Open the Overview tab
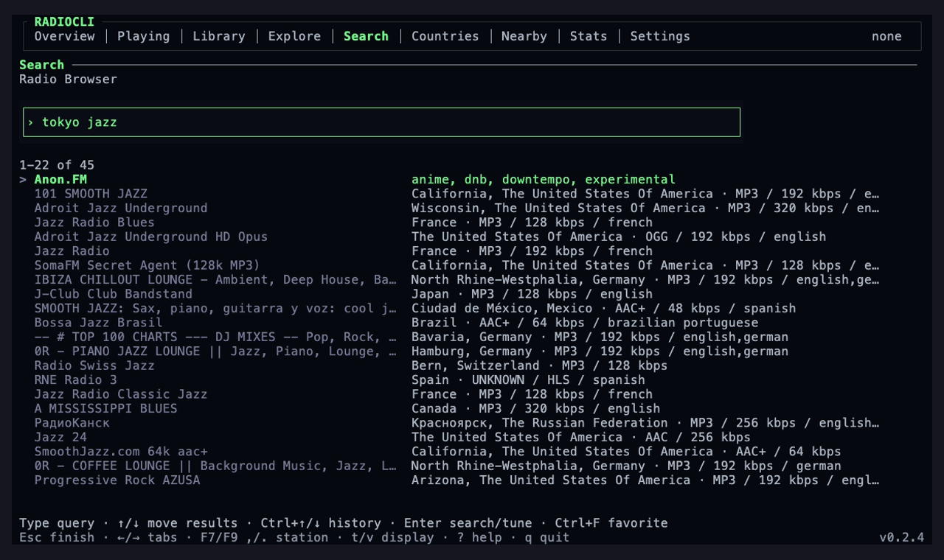944x560 pixels. [65, 36]
